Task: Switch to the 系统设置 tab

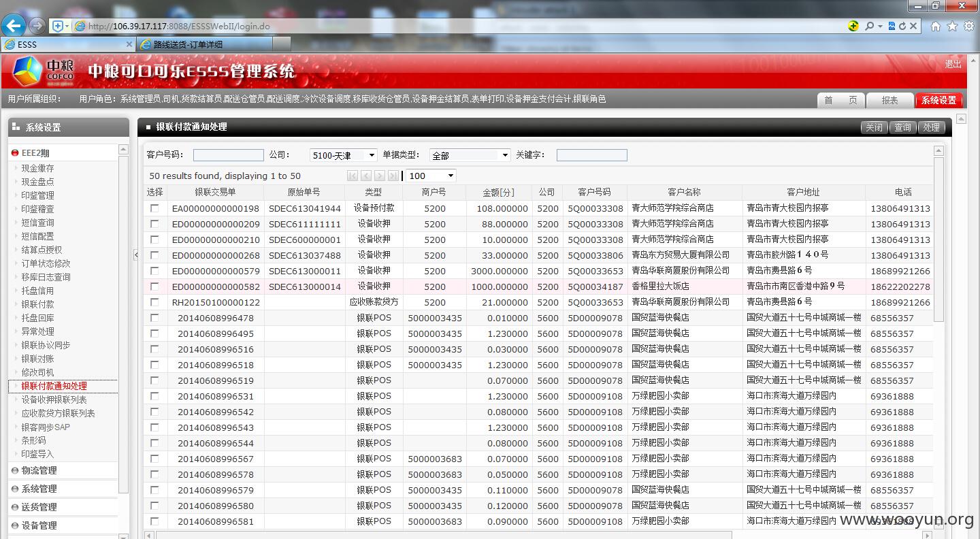Action: pos(938,100)
